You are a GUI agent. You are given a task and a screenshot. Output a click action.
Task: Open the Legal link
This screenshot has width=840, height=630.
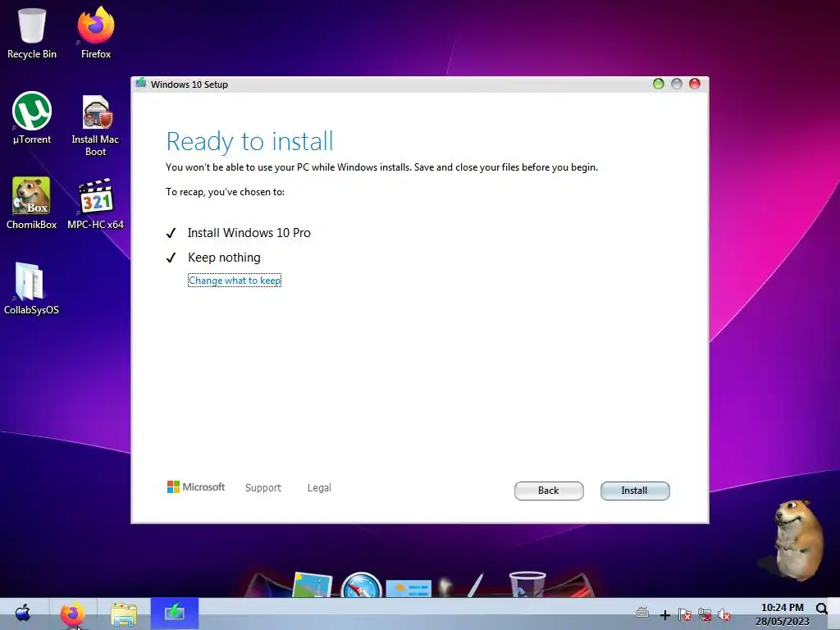[319, 487]
